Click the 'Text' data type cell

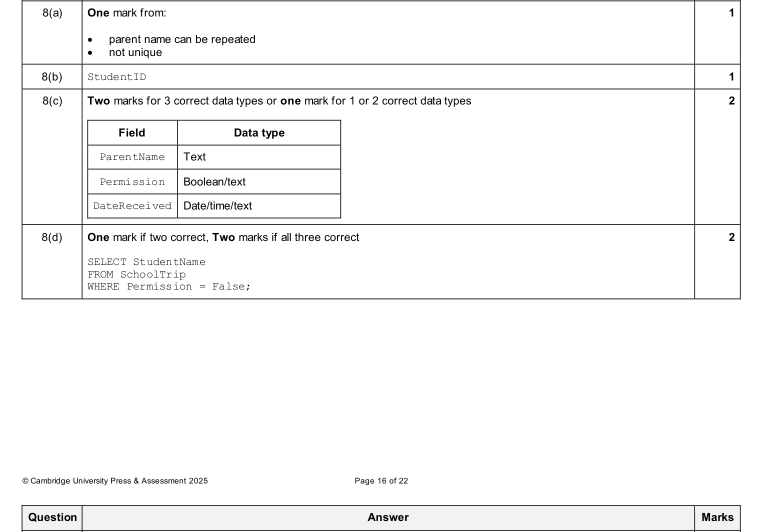(x=259, y=157)
